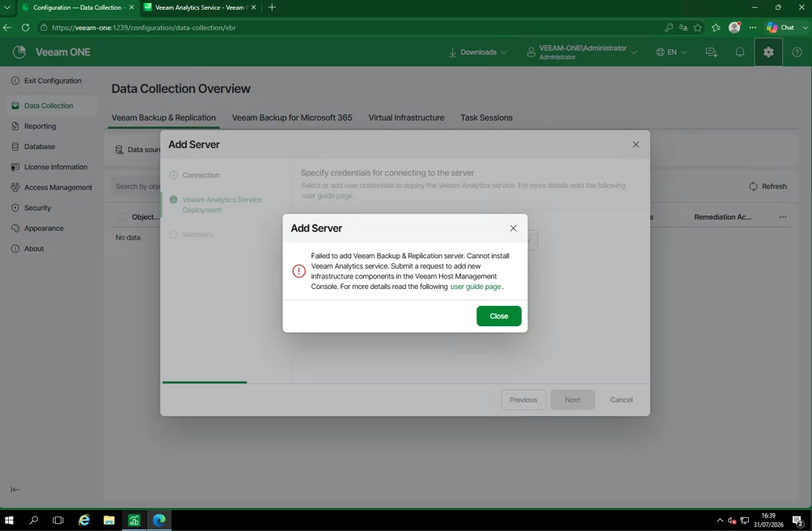Click the browser address bar URL
Viewport: 812px width, 531px height.
(x=143, y=28)
